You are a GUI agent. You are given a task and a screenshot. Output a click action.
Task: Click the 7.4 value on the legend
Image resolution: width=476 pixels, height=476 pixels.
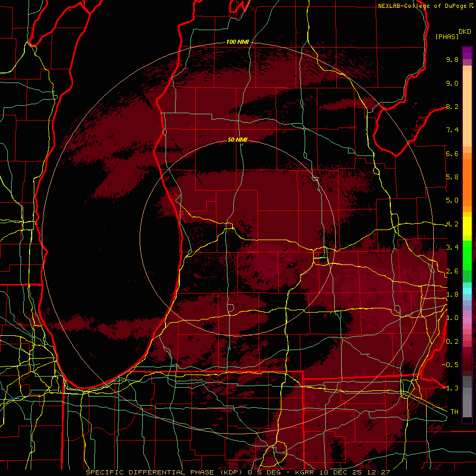452,130
